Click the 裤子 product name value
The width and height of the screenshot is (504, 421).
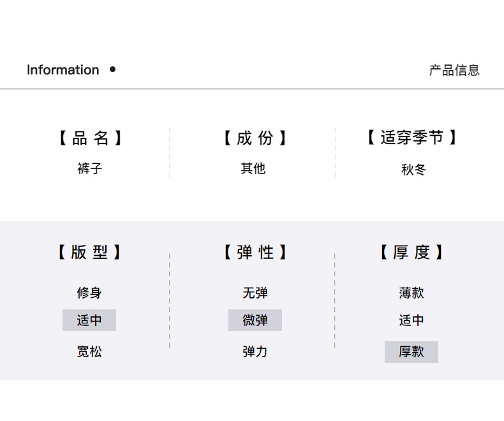coord(89,169)
